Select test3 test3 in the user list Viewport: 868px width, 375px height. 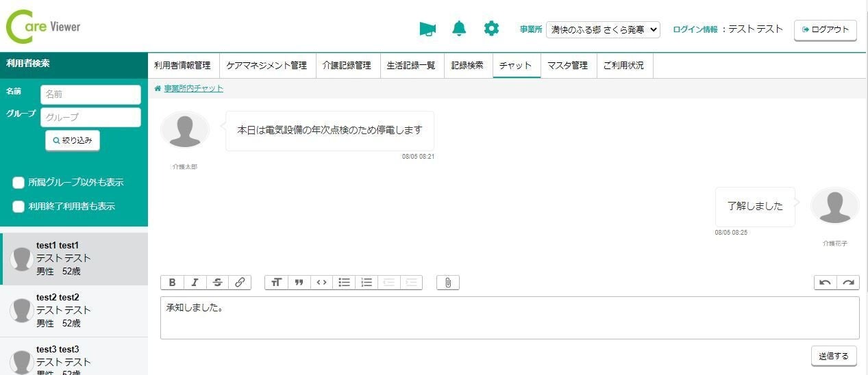(x=74, y=356)
